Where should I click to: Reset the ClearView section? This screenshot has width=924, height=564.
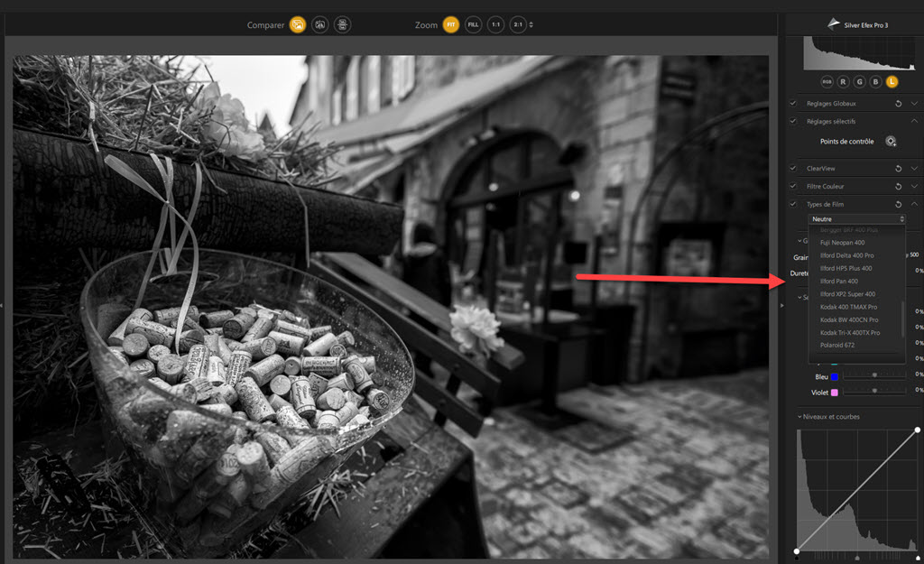click(x=898, y=169)
